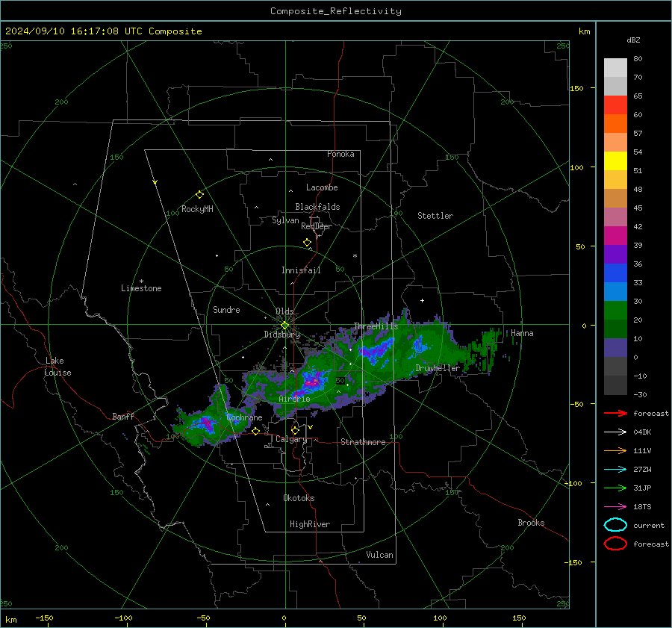This screenshot has width=672, height=628.
Task: Click the white star marker above Limestone
Action: click(x=141, y=282)
